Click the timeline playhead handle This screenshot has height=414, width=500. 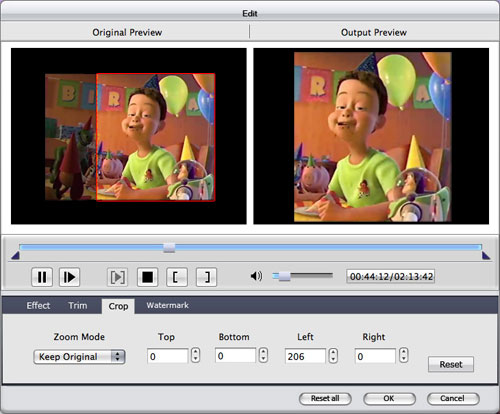tap(169, 248)
